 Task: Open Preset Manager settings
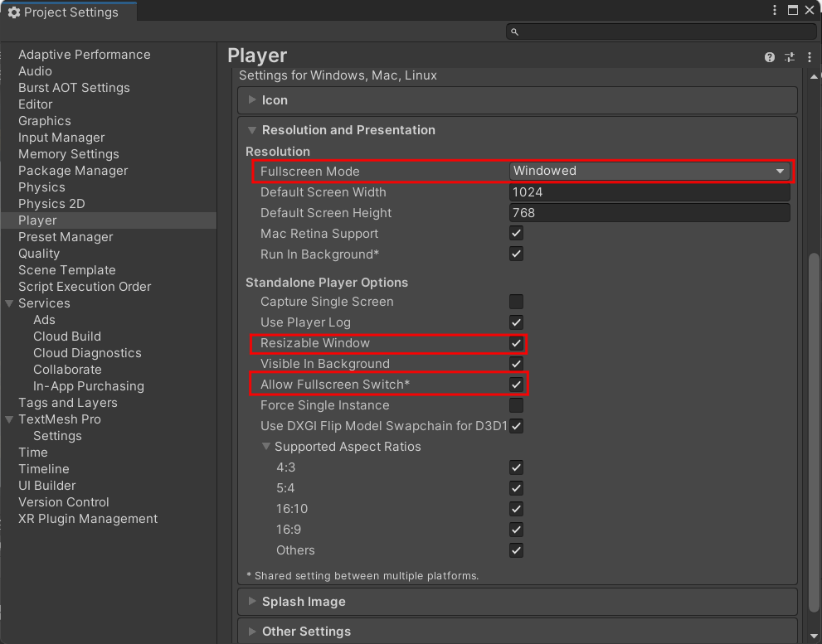point(66,237)
